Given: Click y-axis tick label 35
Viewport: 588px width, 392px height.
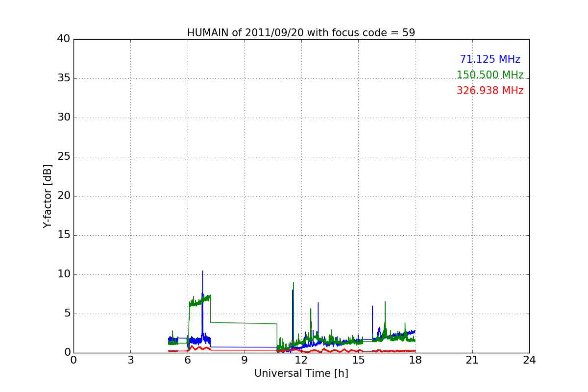Looking at the screenshot, I should (64, 78).
